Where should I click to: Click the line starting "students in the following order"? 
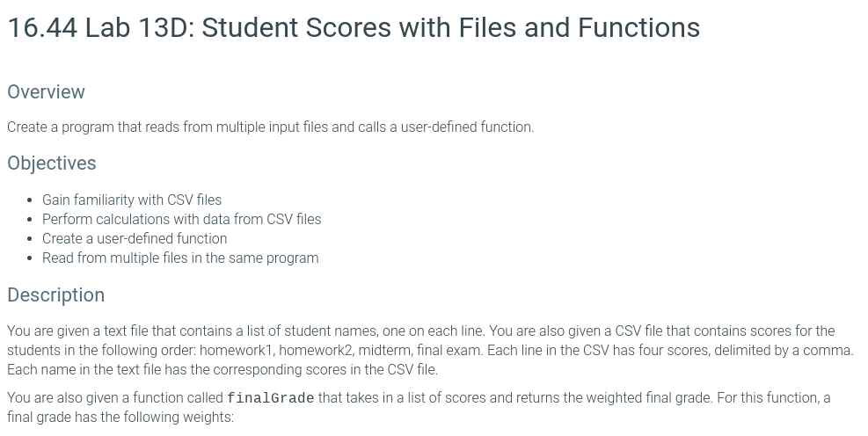pos(431,350)
